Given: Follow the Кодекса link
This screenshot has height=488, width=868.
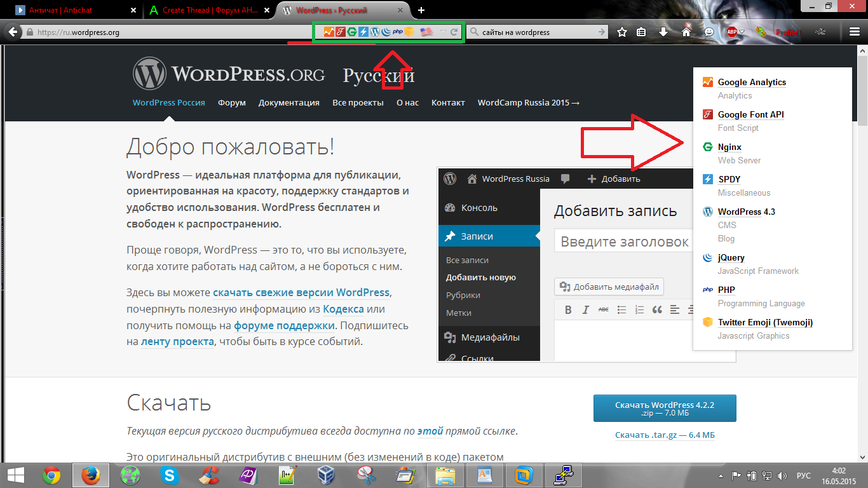Looking at the screenshot, I should [343, 309].
